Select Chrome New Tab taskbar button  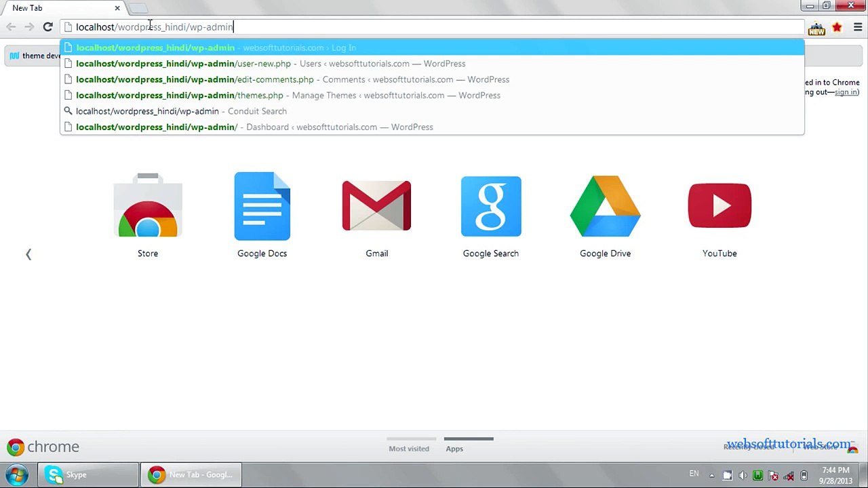click(x=191, y=474)
